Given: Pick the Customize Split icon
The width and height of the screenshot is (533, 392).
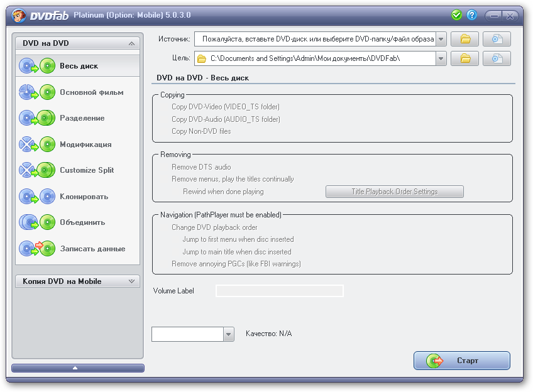Looking at the screenshot, I should coord(37,170).
